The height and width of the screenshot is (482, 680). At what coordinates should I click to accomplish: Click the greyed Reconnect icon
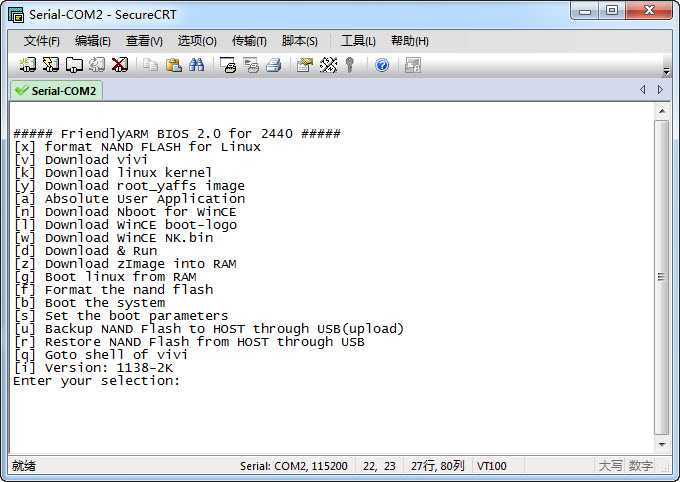pyautogui.click(x=97, y=65)
